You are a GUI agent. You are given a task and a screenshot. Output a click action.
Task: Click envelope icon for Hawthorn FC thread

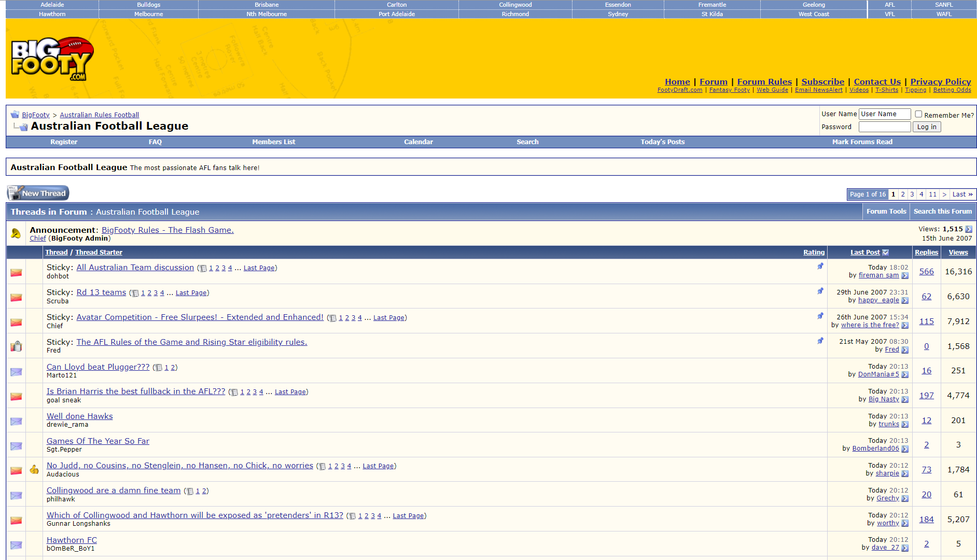pos(17,545)
